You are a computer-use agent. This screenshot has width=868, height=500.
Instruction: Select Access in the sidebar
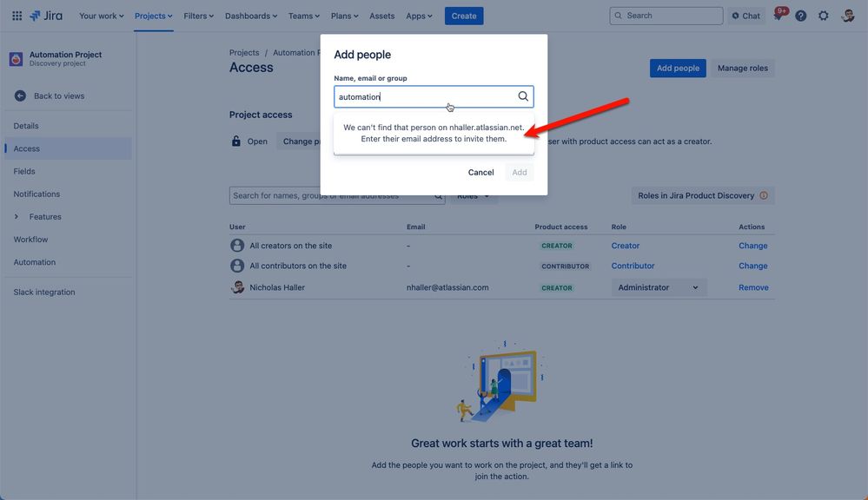coord(68,148)
